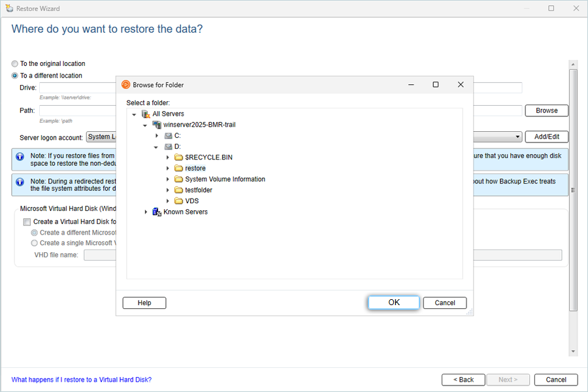Select the 'C:' drive label in tree
This screenshot has height=392, width=588.
tap(177, 135)
